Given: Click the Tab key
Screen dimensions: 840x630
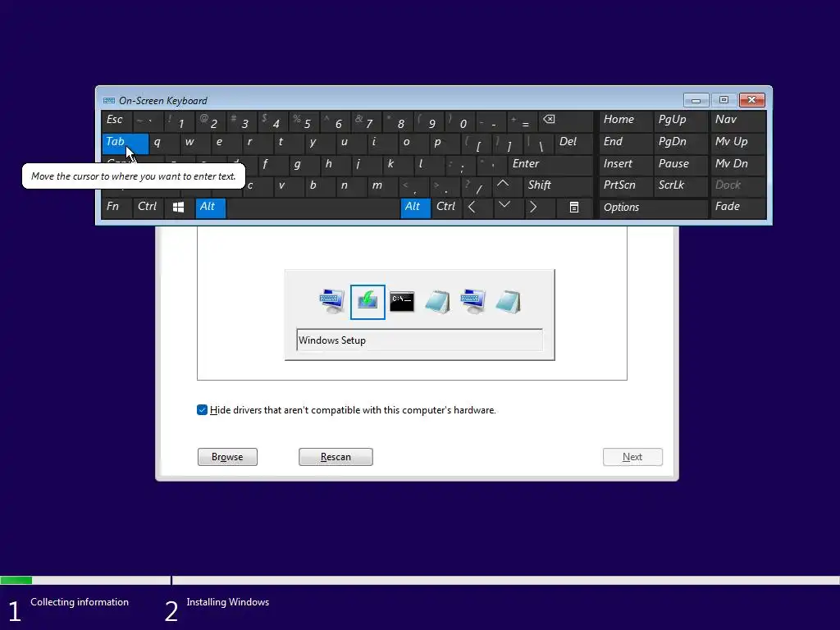Looking at the screenshot, I should (x=125, y=143).
